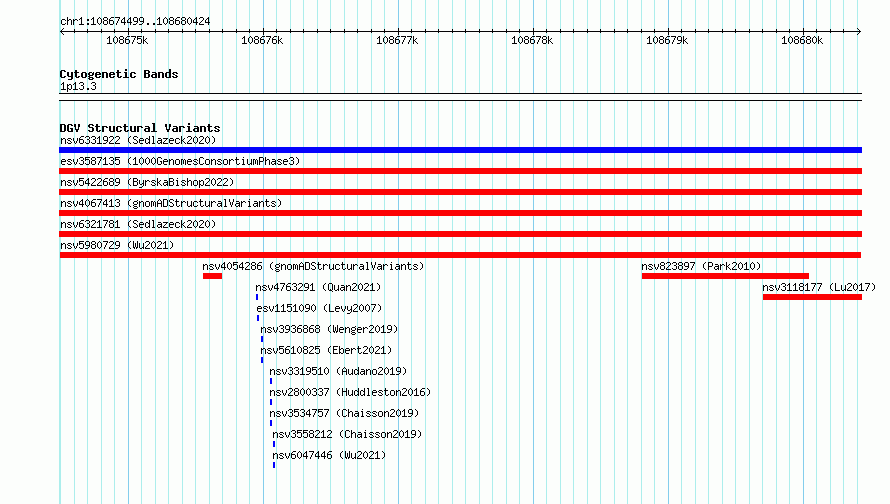Select the red nsv5980729 Wu2021 bar
This screenshot has width=890, height=504.
tap(460, 255)
